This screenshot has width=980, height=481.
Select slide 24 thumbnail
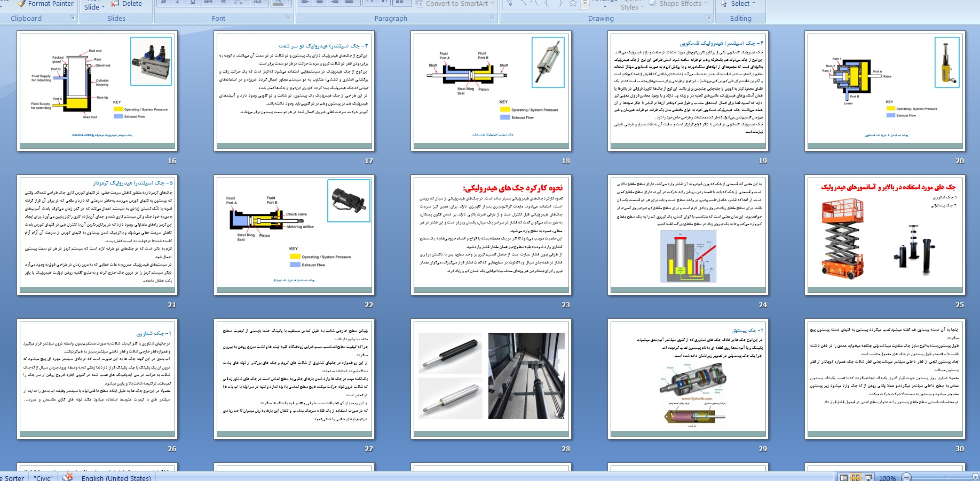[687, 235]
